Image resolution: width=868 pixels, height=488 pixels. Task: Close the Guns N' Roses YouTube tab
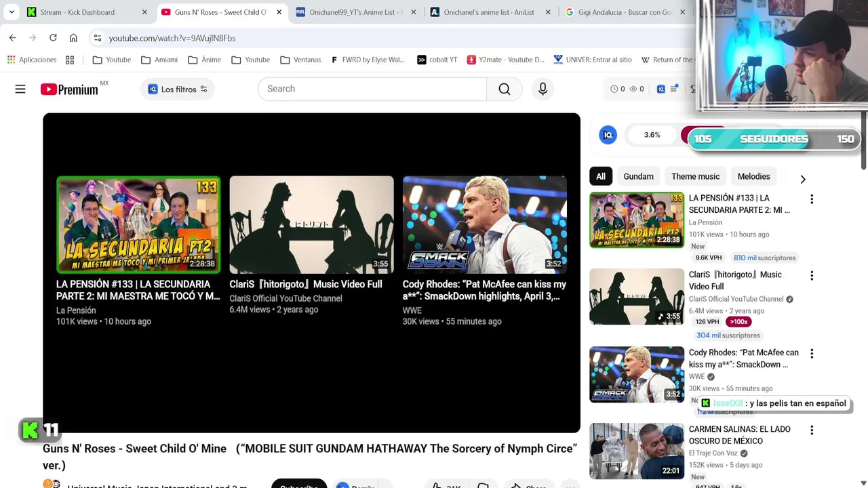279,12
